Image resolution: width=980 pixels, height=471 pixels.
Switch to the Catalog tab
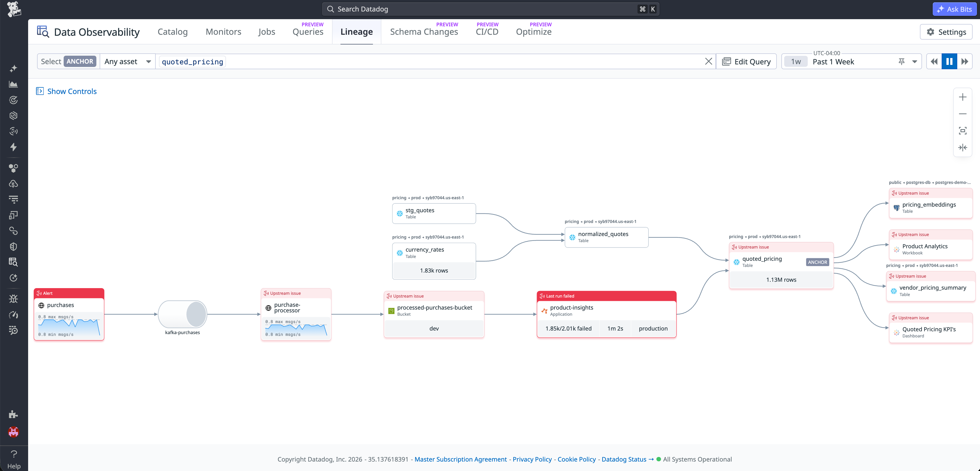(x=172, y=32)
